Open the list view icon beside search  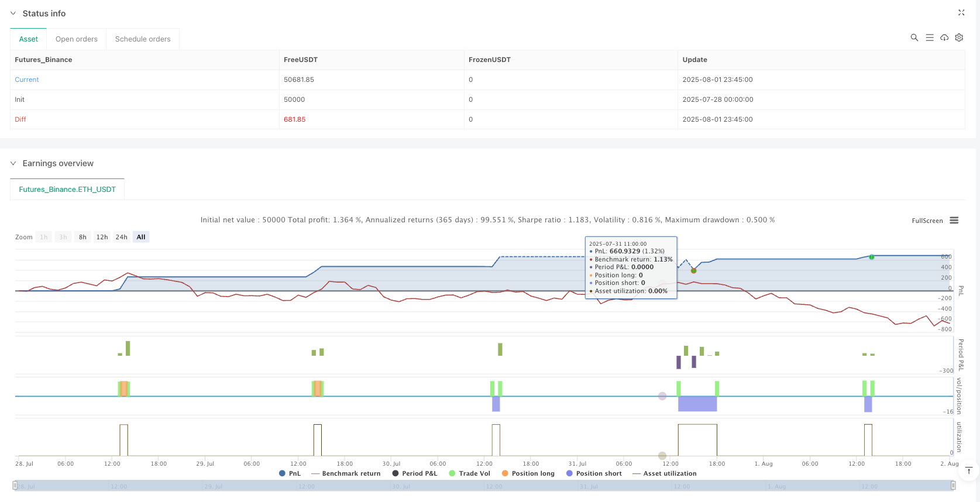[x=929, y=37]
